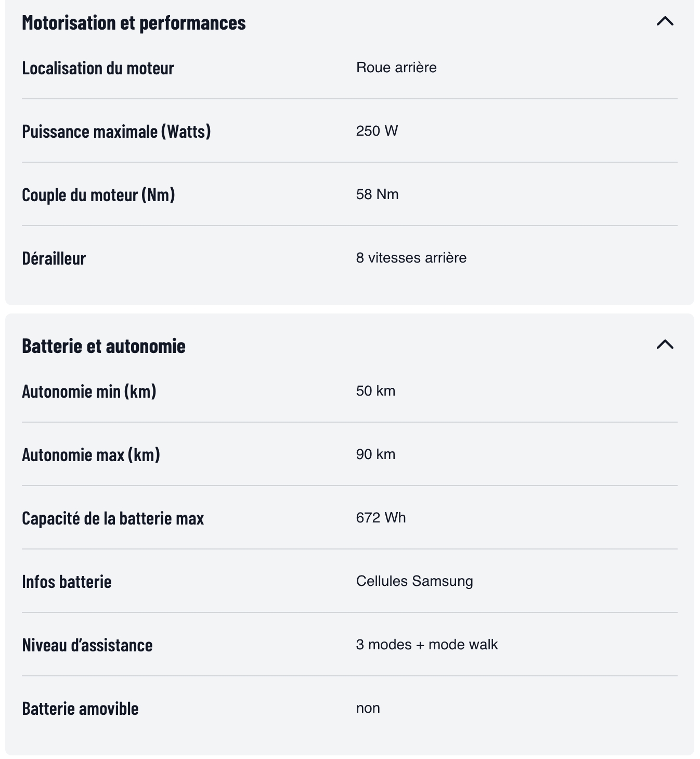Click the Cellules Samsung value

(x=414, y=581)
